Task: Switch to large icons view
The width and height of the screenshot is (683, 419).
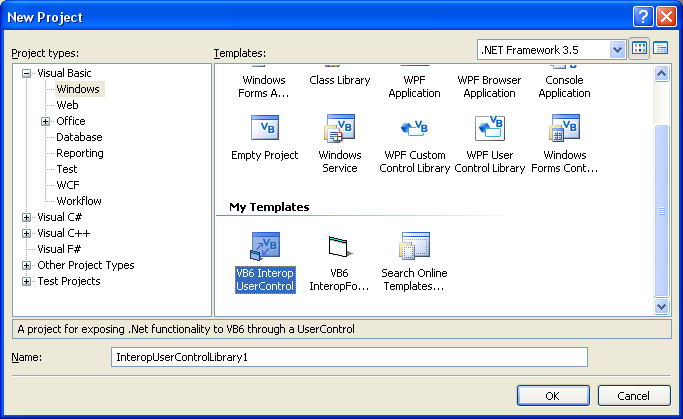Action: (x=639, y=48)
